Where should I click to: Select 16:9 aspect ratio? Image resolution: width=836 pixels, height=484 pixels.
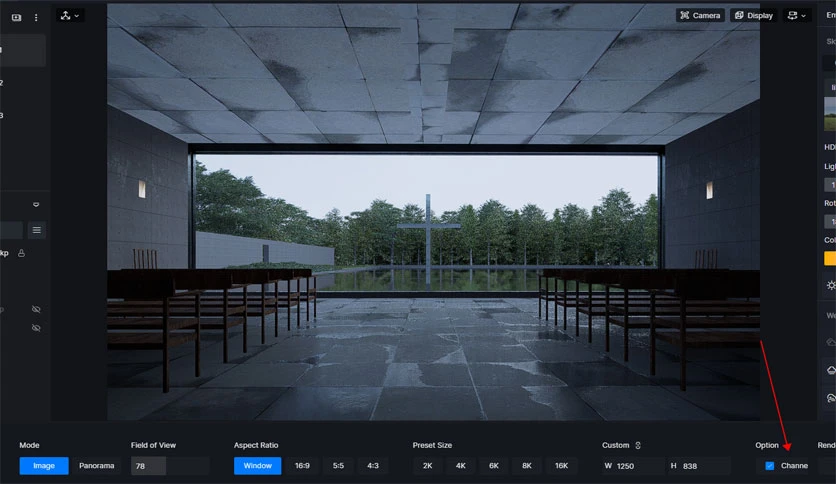(x=302, y=465)
